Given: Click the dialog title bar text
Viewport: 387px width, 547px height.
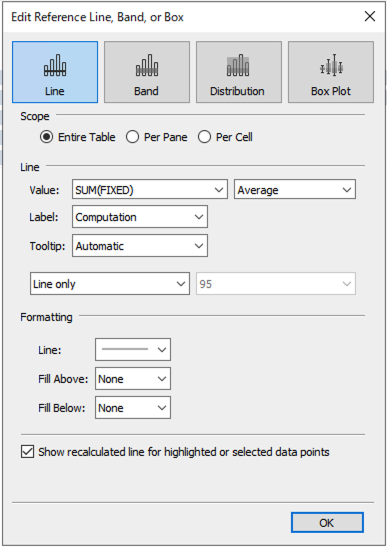Looking at the screenshot, I should coord(97,17).
